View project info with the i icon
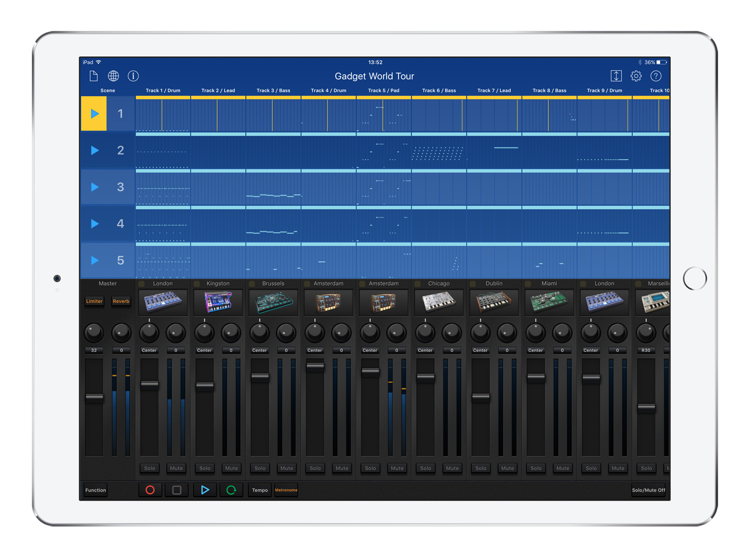747x560 pixels. click(133, 76)
